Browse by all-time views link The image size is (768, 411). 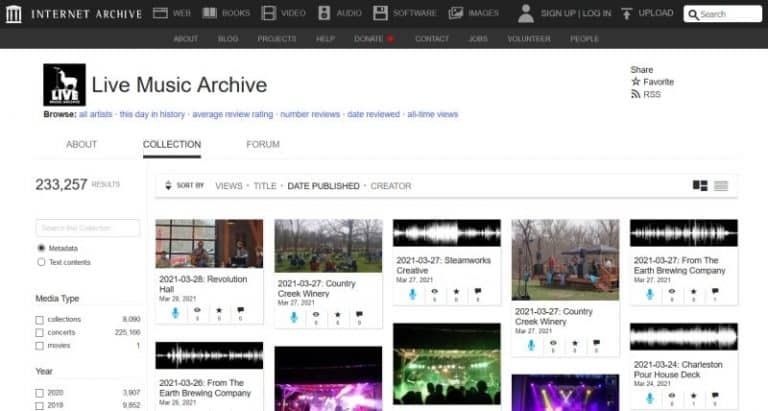pos(432,114)
